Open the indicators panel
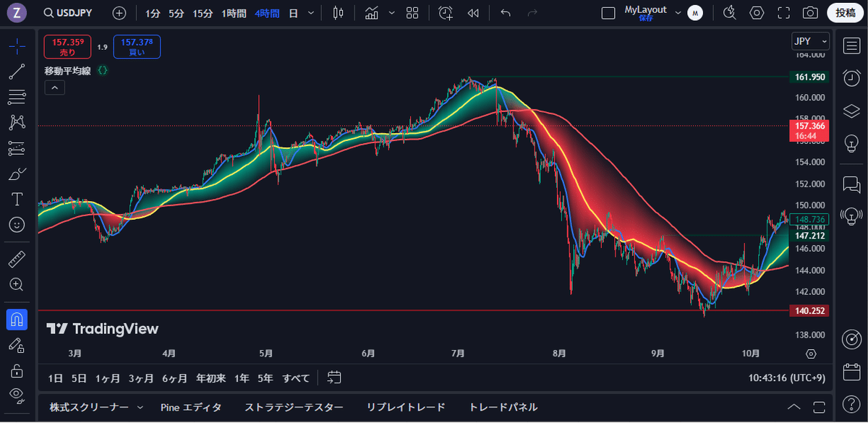 pos(372,13)
